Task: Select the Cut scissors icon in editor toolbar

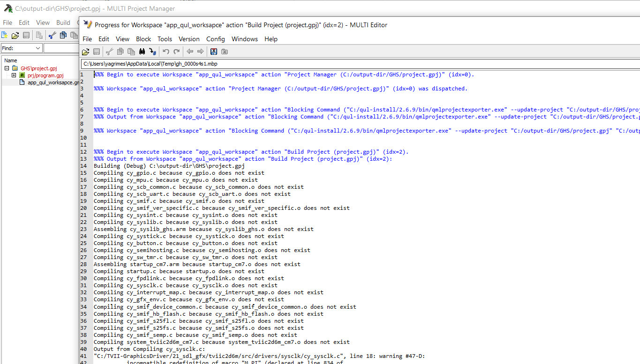Action: (110, 52)
